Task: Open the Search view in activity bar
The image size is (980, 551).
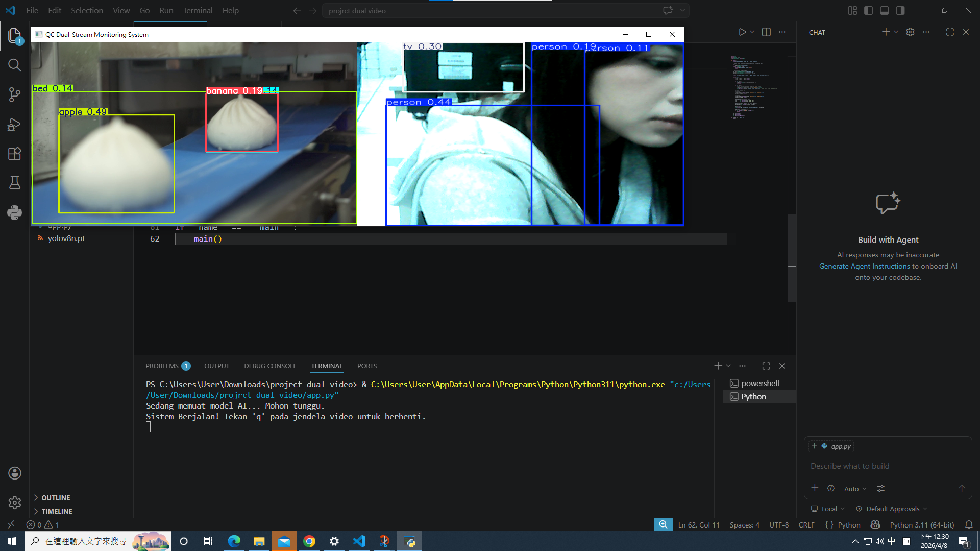Action: point(14,65)
